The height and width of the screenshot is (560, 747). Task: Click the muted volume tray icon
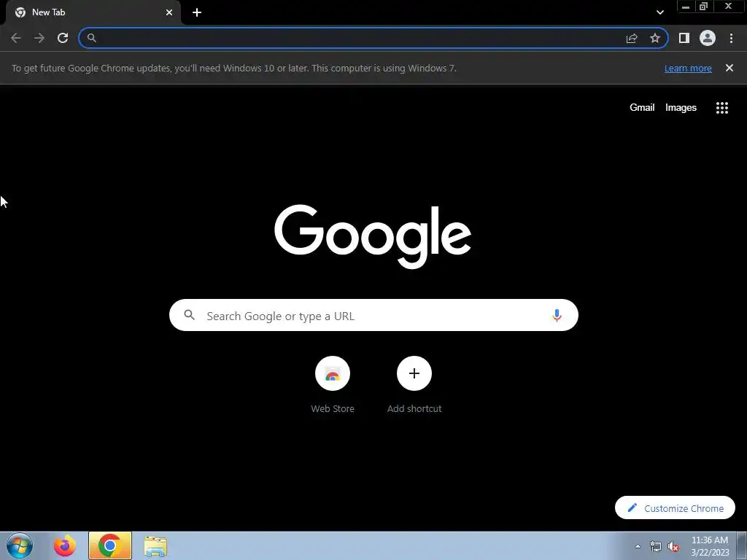pyautogui.click(x=673, y=547)
